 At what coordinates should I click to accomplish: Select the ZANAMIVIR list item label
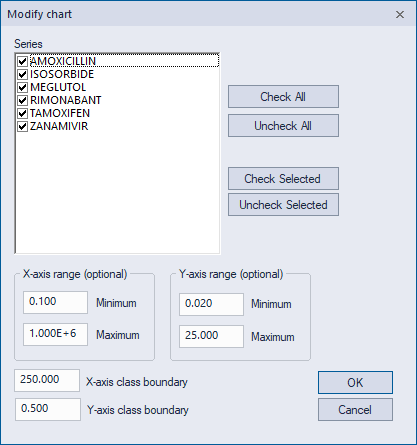click(x=59, y=126)
